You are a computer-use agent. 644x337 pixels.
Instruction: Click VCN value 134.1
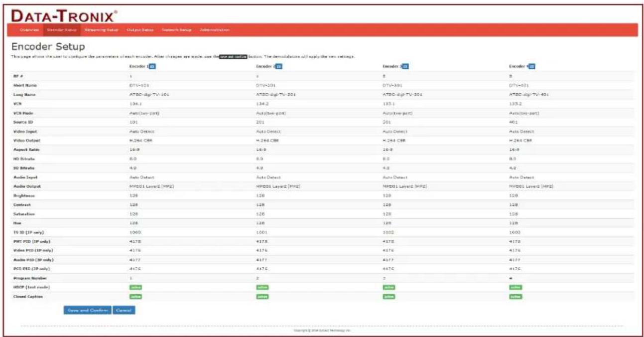pyautogui.click(x=134, y=103)
